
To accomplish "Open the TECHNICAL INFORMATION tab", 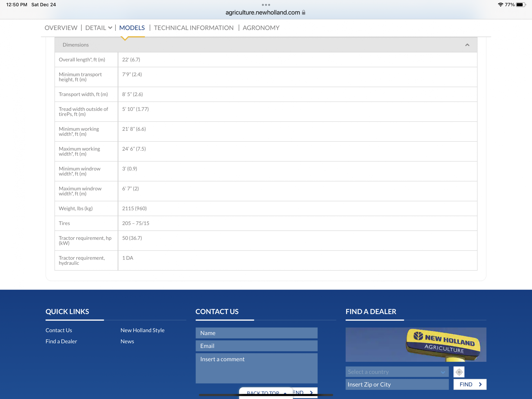I will [x=194, y=28].
